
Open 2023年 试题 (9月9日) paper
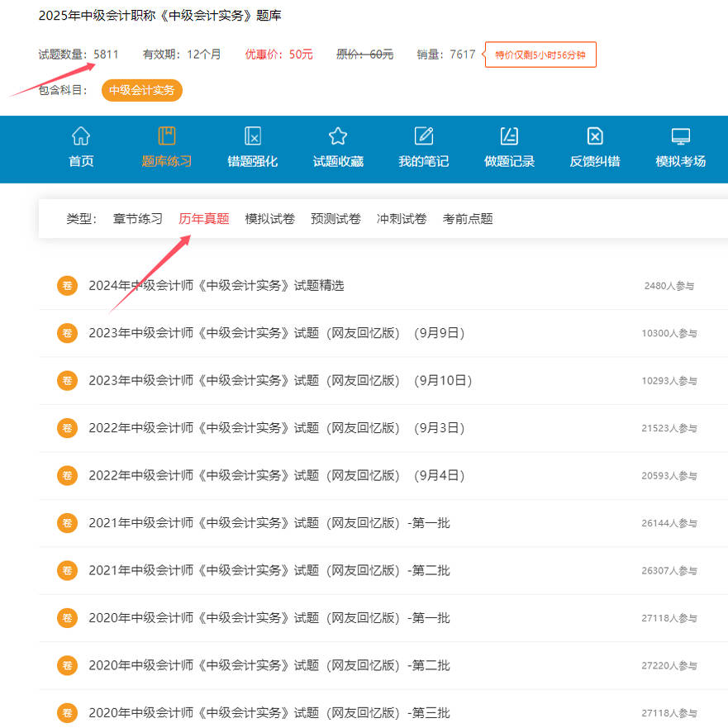click(x=277, y=333)
